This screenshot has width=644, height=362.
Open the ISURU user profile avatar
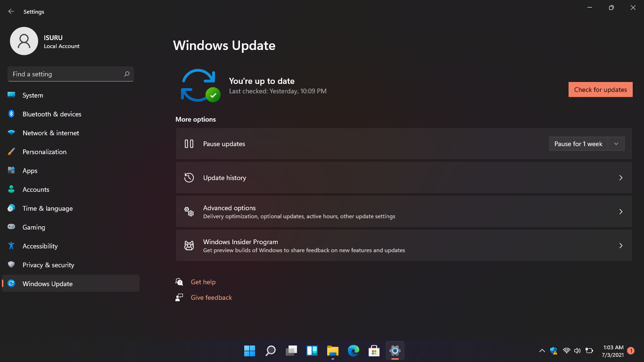24,41
